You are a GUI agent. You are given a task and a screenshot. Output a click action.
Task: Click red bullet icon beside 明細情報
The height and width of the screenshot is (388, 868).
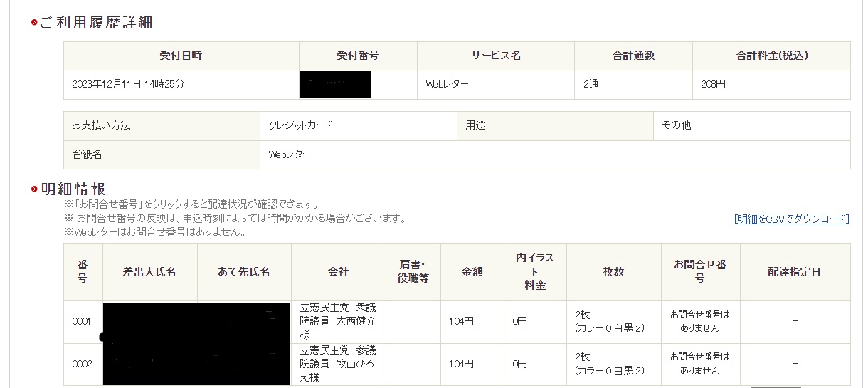(33, 189)
